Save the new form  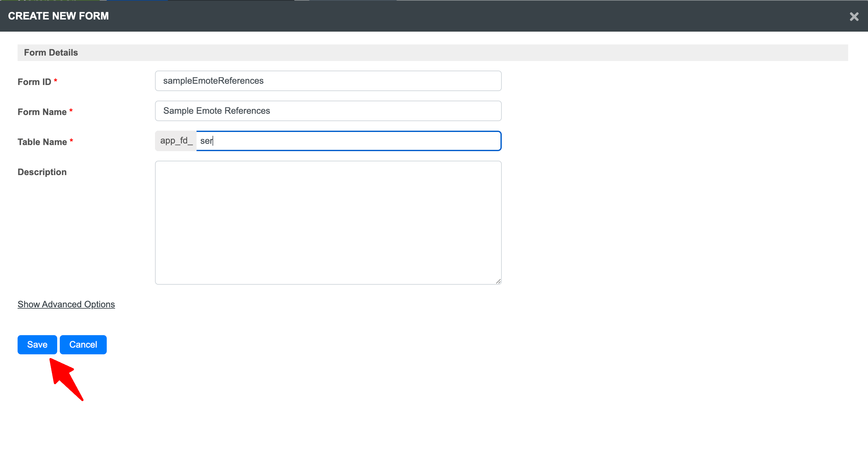[37, 345]
